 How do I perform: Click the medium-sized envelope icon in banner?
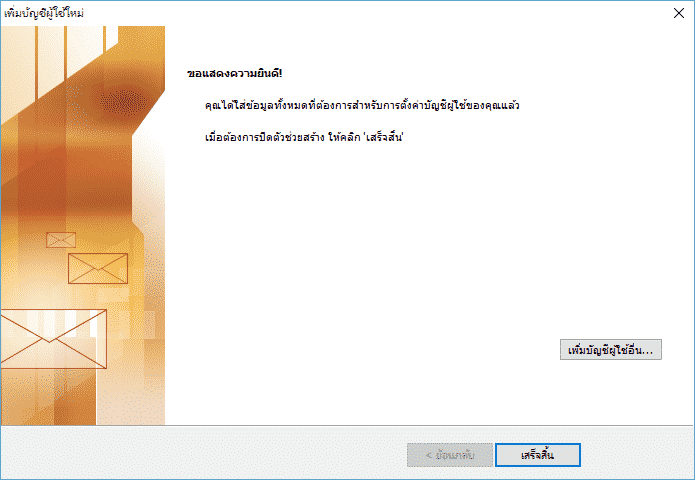pos(98,269)
